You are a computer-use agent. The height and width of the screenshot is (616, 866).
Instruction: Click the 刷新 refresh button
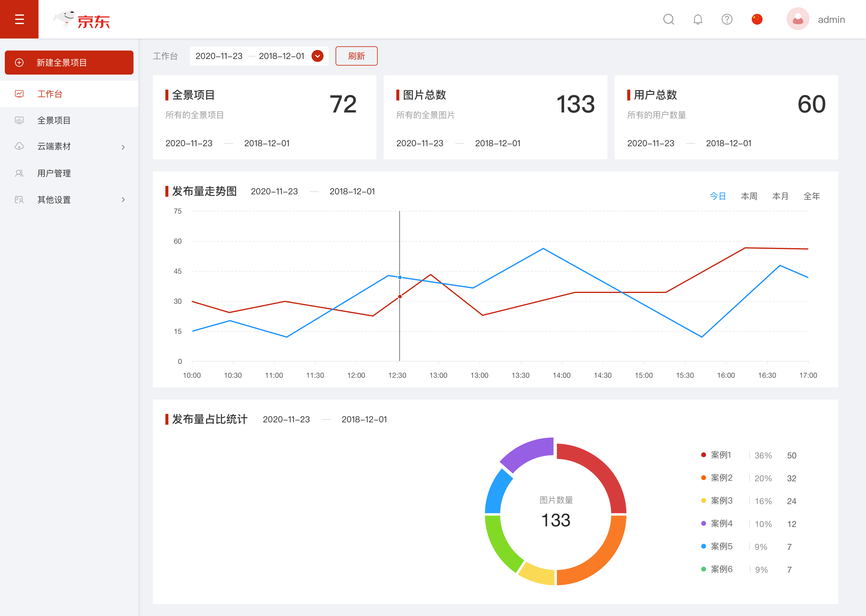(x=356, y=56)
